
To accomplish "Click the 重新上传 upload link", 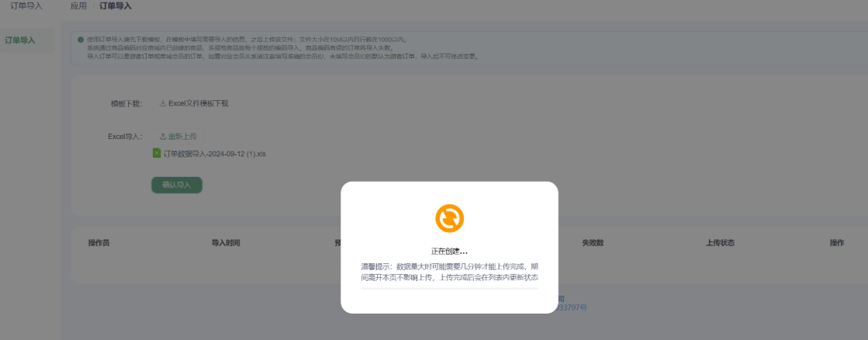I will pyautogui.click(x=182, y=136).
